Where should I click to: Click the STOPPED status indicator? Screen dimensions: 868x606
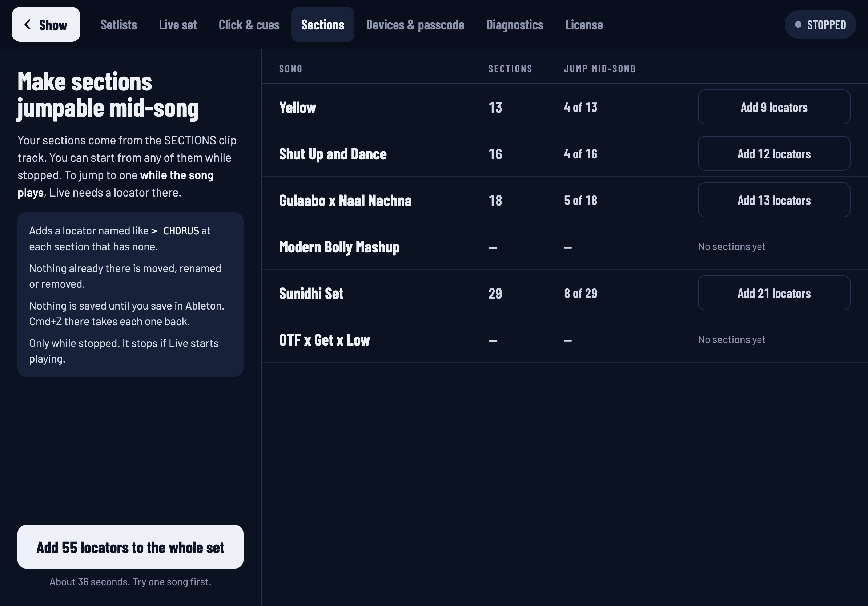pyautogui.click(x=820, y=25)
